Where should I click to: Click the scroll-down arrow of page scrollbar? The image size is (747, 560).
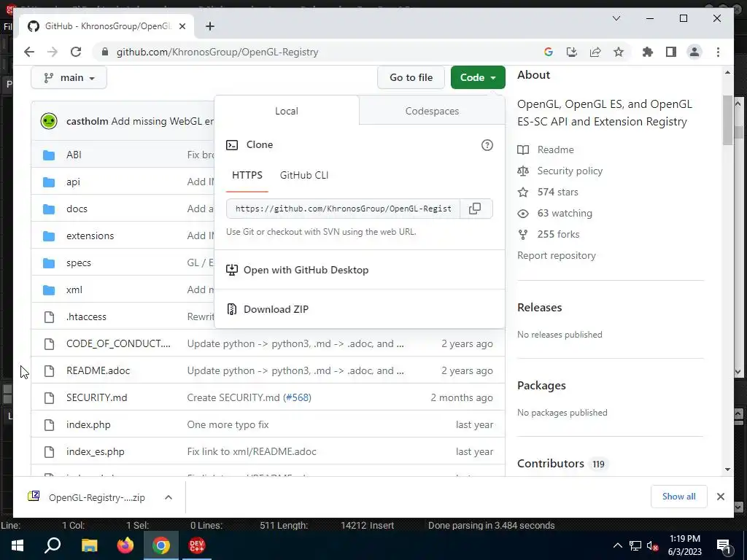click(727, 470)
